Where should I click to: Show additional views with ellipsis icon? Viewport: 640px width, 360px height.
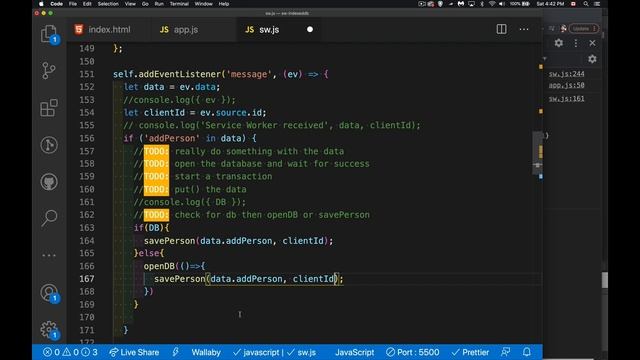click(x=49, y=256)
